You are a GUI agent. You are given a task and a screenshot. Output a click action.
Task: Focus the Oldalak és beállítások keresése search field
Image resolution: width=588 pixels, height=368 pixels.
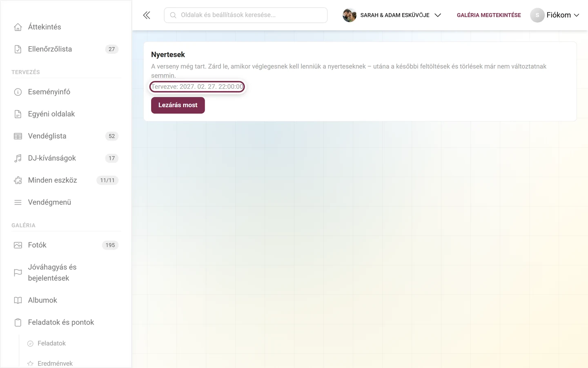(x=246, y=15)
